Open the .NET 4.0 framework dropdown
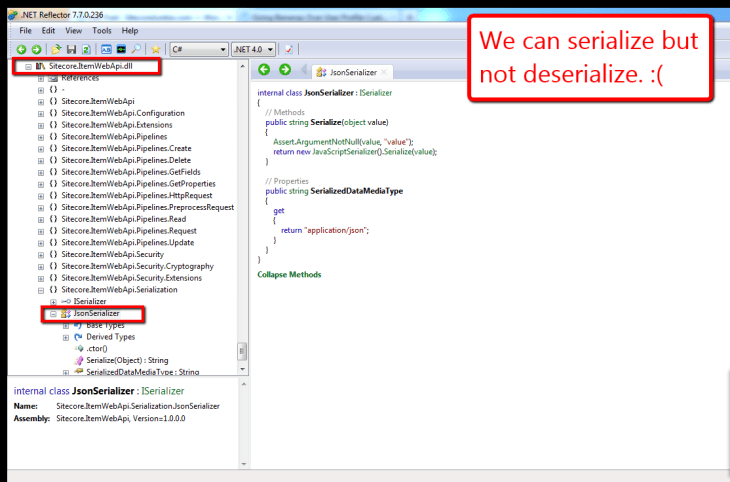The image size is (730, 482). coord(253,49)
